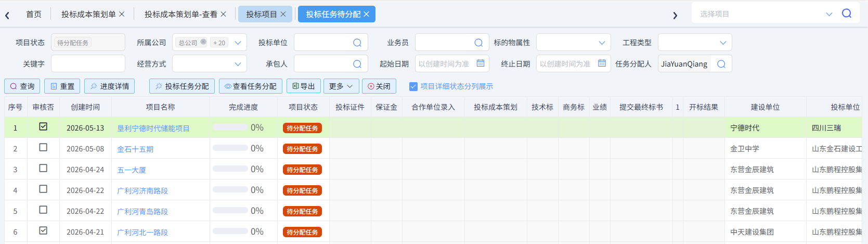The height and width of the screenshot is (244, 868).
Task: Click the 2026-05-08 date cell
Action: coord(85,149)
